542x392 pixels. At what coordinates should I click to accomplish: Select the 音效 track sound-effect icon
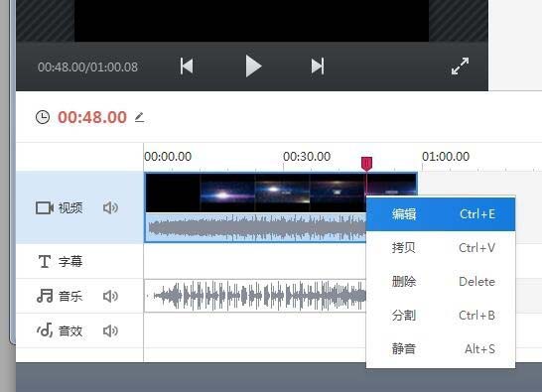point(45,330)
